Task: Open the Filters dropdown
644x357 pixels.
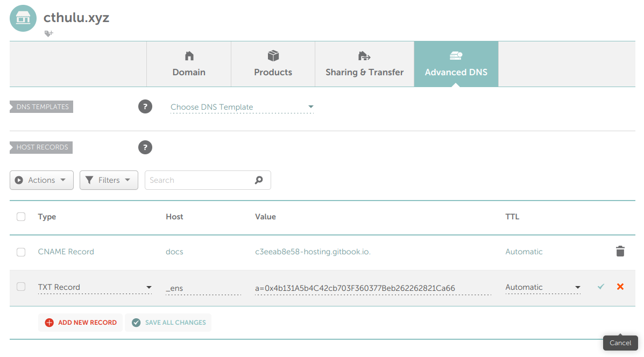Action: pyautogui.click(x=109, y=180)
